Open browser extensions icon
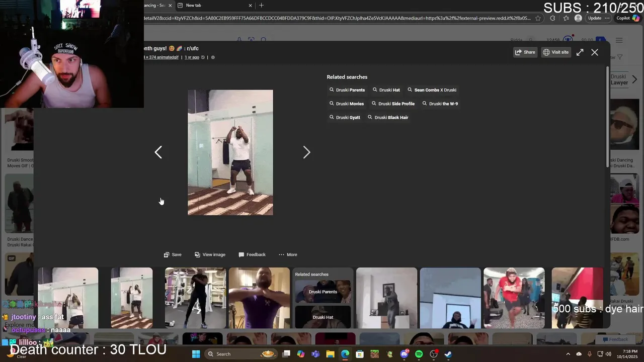644x362 pixels. coord(552,18)
